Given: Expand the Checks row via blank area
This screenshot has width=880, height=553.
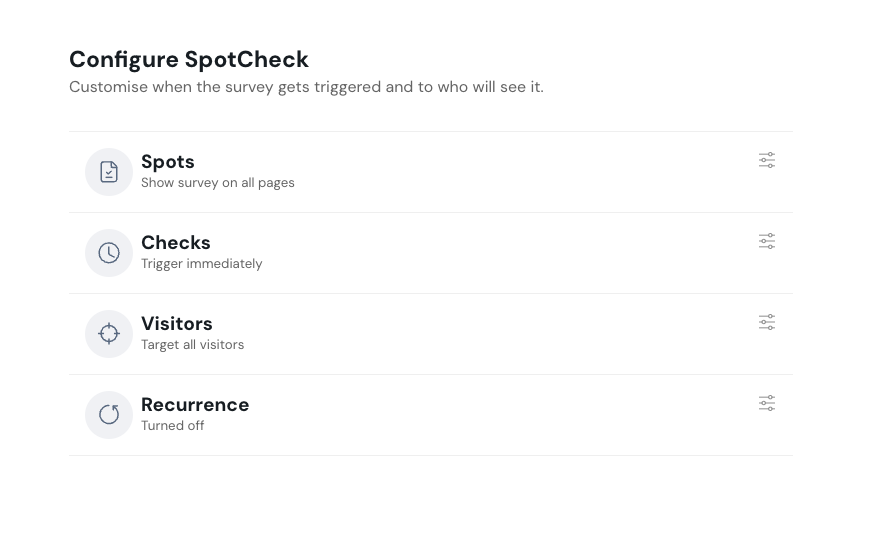Looking at the screenshot, I should click(x=500, y=253).
